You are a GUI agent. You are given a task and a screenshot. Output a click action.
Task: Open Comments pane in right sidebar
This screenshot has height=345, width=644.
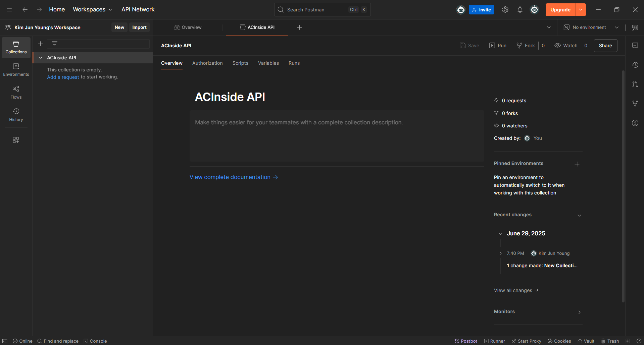(x=635, y=46)
